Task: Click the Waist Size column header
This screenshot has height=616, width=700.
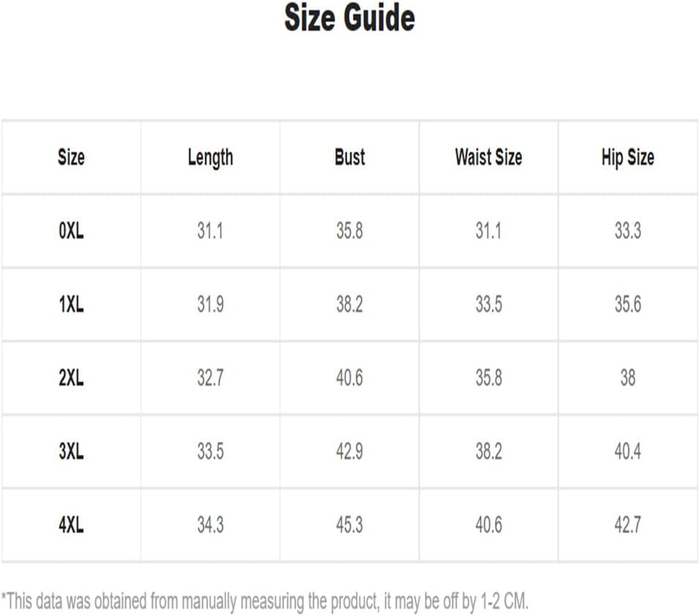Action: 489,157
